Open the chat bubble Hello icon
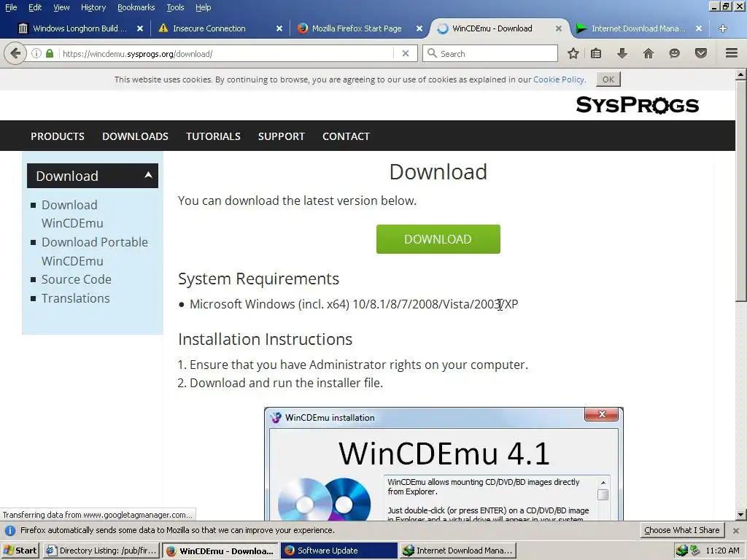Screen dimensions: 747x560 pos(674,53)
